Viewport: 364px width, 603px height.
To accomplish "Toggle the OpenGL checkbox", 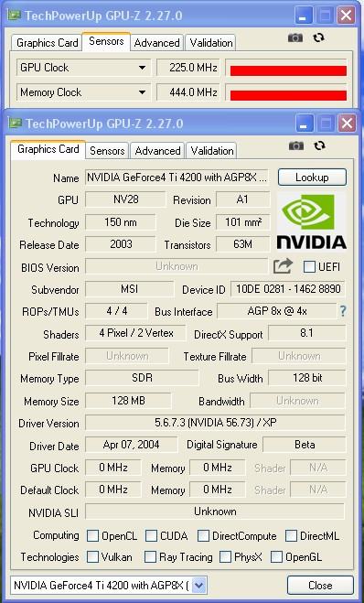I will (276, 557).
